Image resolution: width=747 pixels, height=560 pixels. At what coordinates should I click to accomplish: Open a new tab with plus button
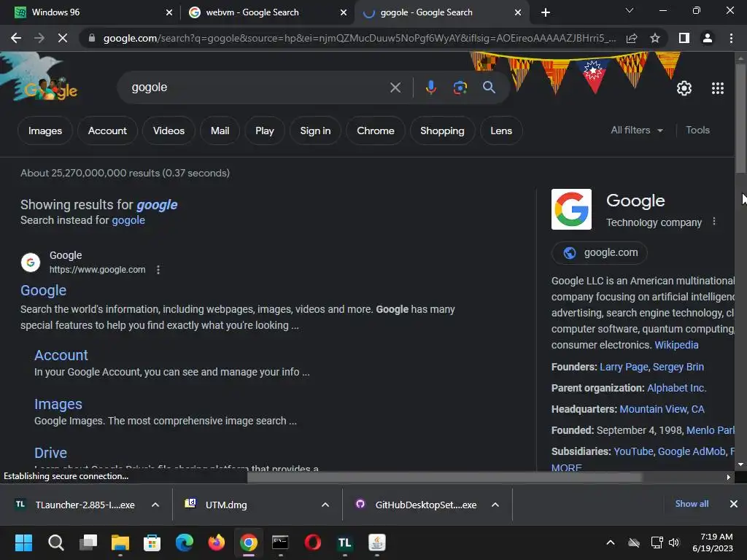[x=546, y=12]
